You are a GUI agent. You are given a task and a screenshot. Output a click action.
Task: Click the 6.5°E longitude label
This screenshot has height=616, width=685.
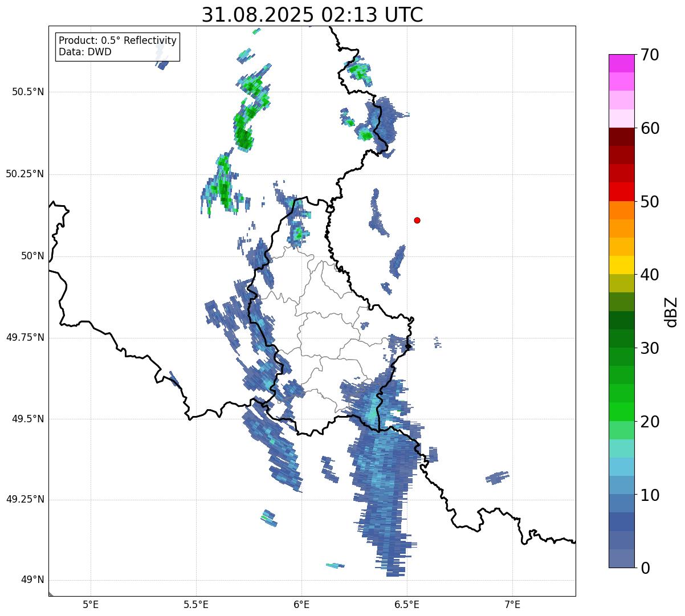click(x=407, y=604)
